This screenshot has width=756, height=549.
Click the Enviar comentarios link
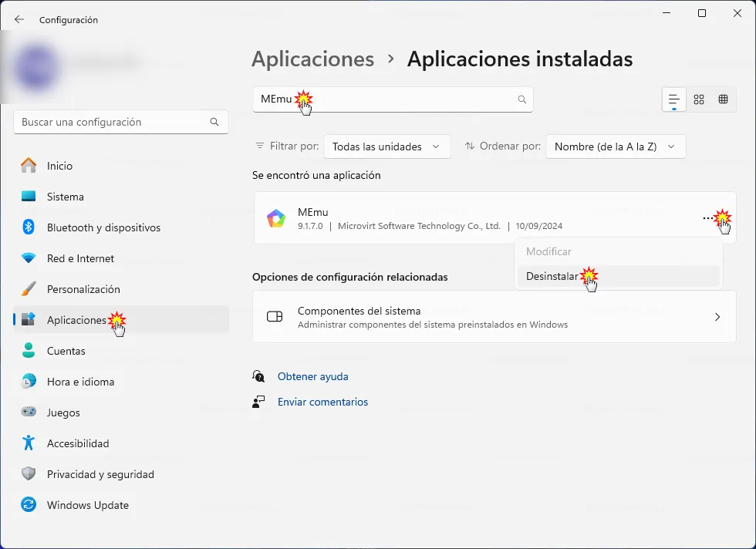pos(322,402)
